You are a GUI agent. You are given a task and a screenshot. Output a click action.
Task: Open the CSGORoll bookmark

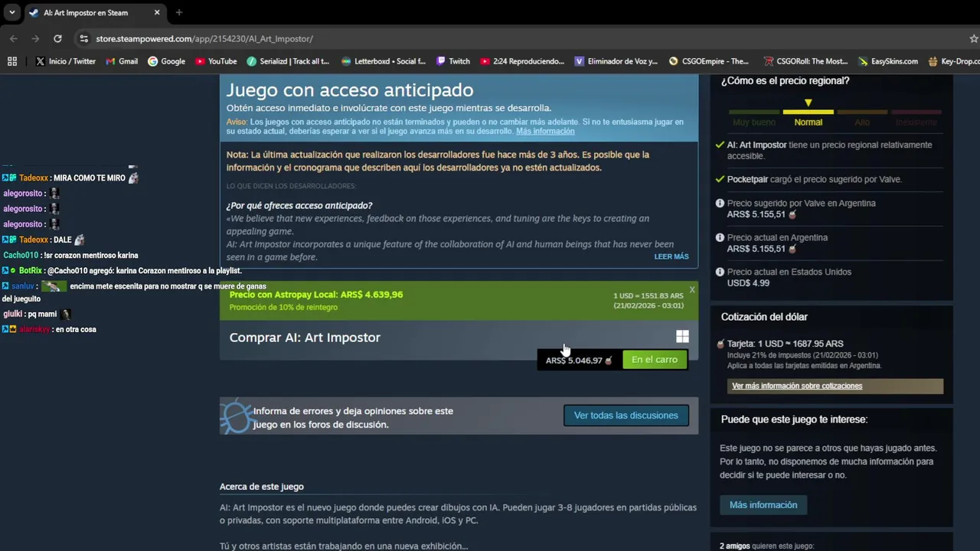[805, 61]
